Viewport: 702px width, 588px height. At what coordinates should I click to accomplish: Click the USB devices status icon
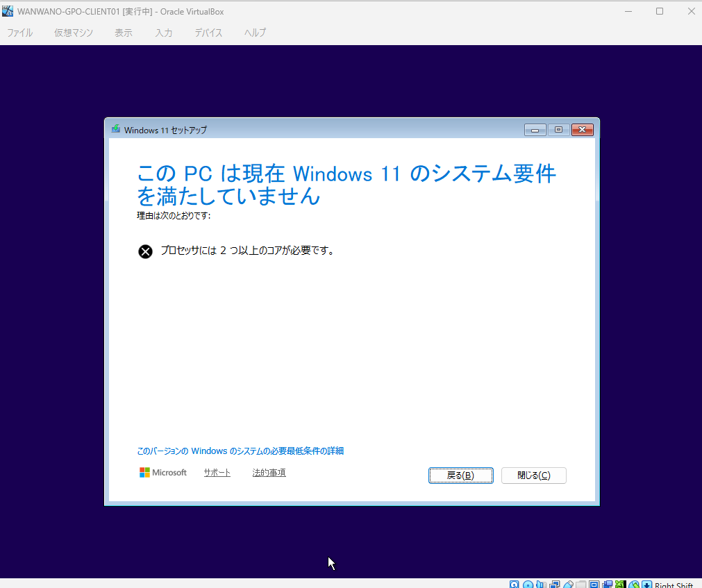(x=568, y=585)
